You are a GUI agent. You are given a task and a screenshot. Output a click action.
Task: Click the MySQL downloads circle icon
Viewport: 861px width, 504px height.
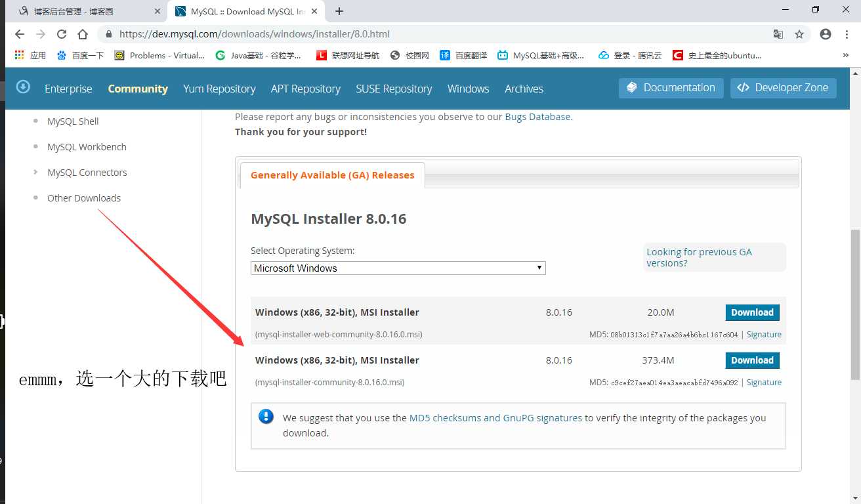[x=23, y=87]
